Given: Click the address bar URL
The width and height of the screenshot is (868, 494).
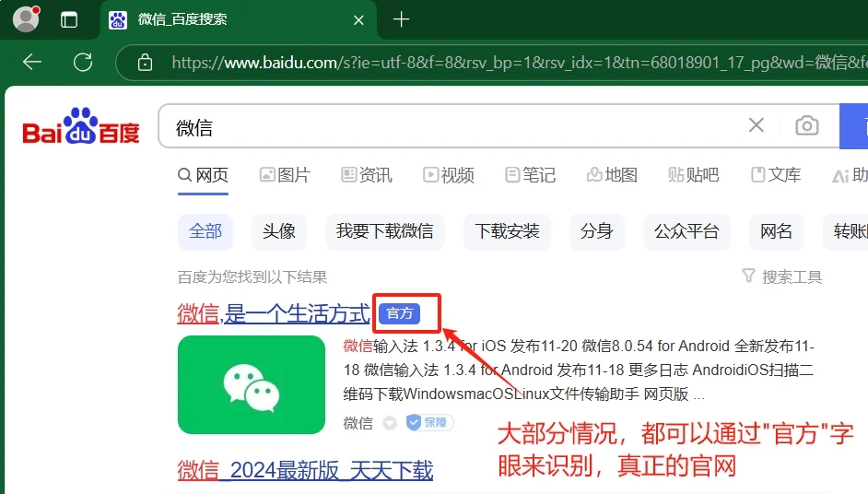Looking at the screenshot, I should pyautogui.click(x=520, y=63).
